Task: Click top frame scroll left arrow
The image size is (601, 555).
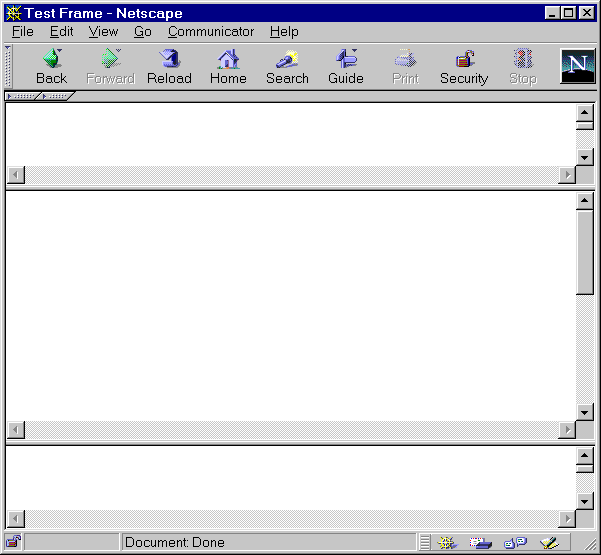Action: [16, 175]
